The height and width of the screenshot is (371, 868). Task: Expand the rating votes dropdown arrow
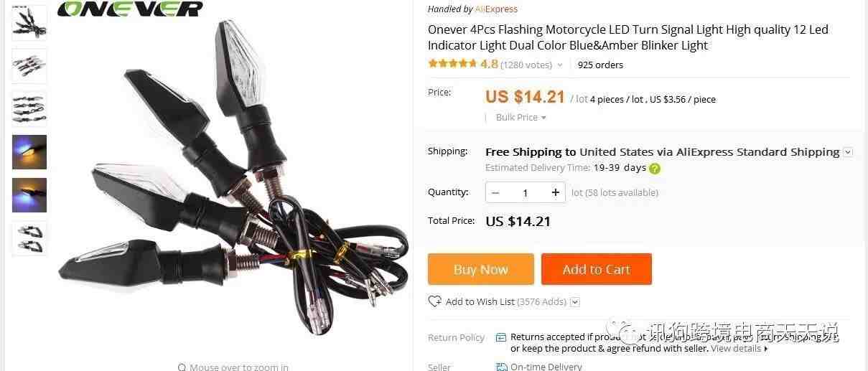click(560, 65)
